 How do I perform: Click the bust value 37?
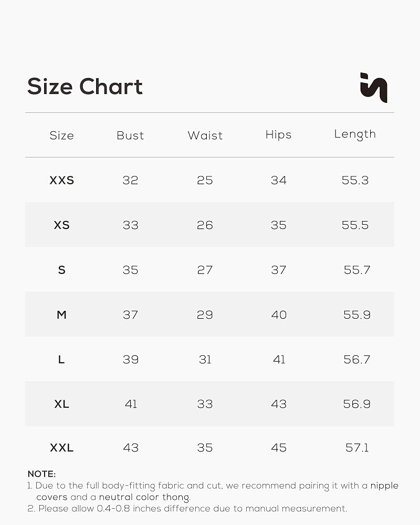pyautogui.click(x=130, y=314)
